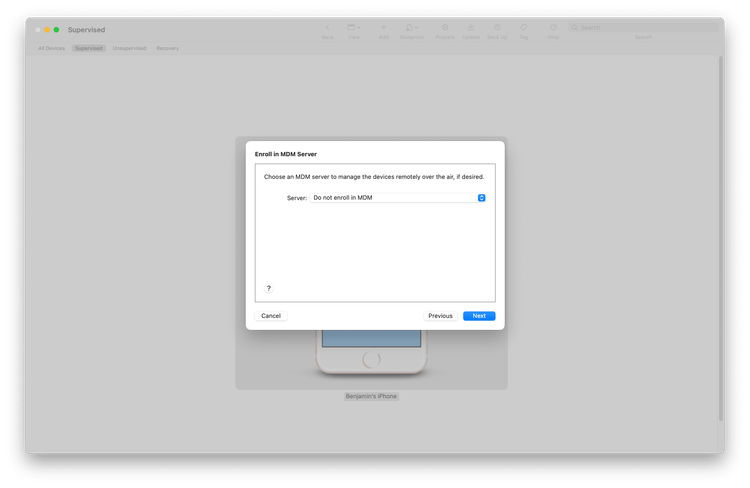Image resolution: width=750 pixels, height=488 pixels.
Task: Click the Back Up toolbar icon
Action: 497,28
